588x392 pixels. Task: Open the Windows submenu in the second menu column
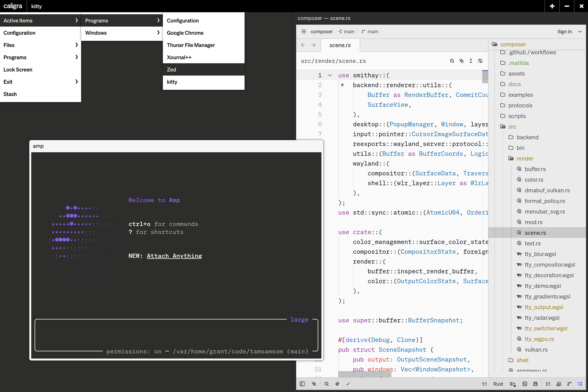122,33
